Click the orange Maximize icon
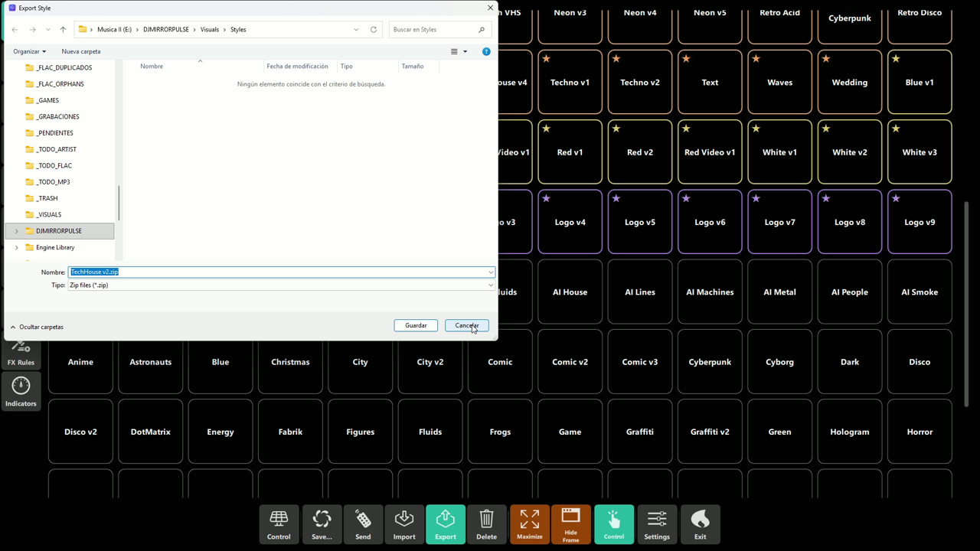This screenshot has height=551, width=980. click(x=530, y=524)
